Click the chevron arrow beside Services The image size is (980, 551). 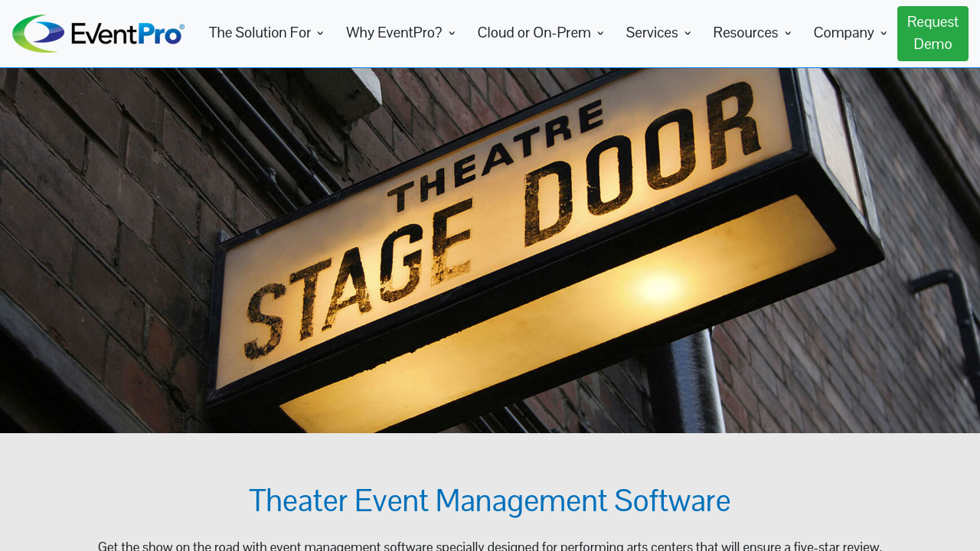click(688, 34)
